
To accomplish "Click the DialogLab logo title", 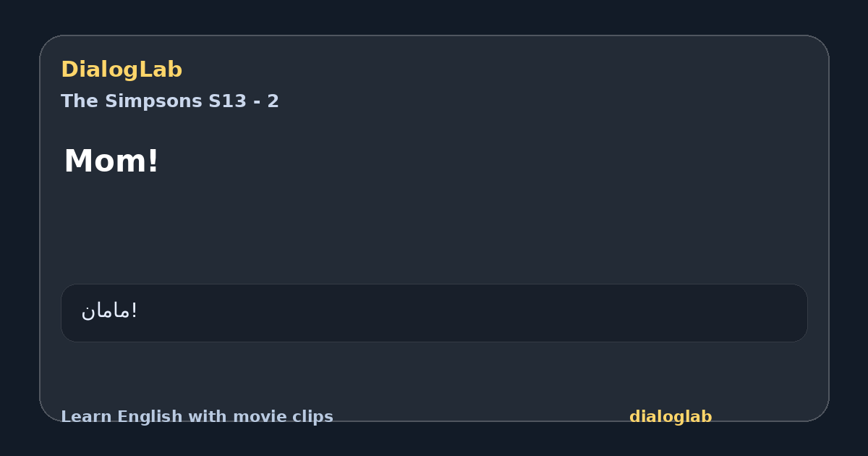I will (x=122, y=69).
